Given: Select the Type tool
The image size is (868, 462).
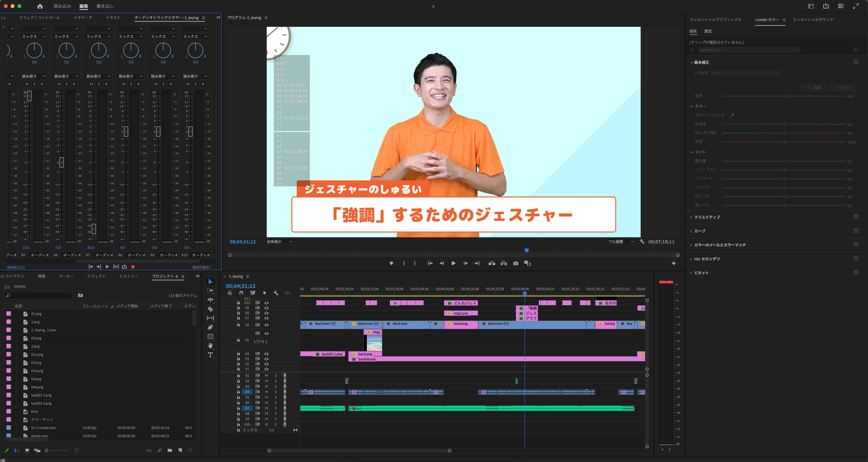Looking at the screenshot, I should [x=210, y=355].
